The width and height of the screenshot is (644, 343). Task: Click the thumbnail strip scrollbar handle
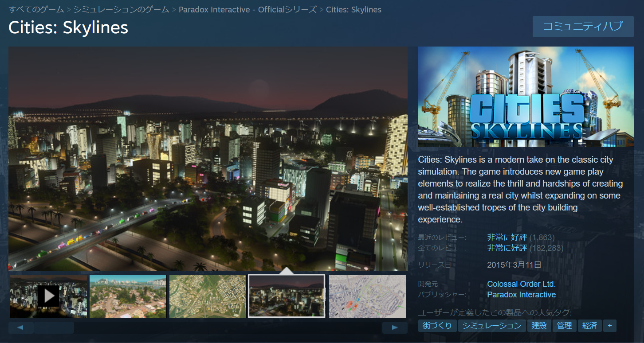54,328
